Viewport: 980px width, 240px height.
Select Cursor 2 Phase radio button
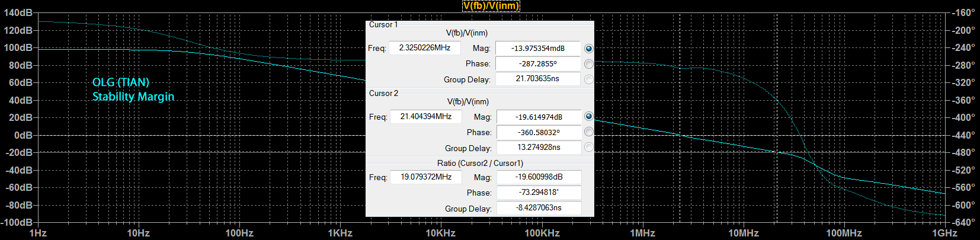[588, 132]
